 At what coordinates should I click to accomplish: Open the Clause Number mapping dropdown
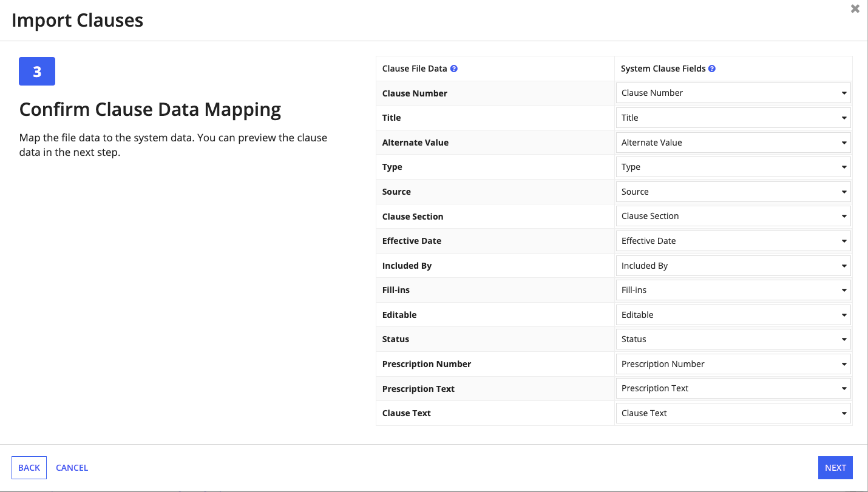coord(733,93)
